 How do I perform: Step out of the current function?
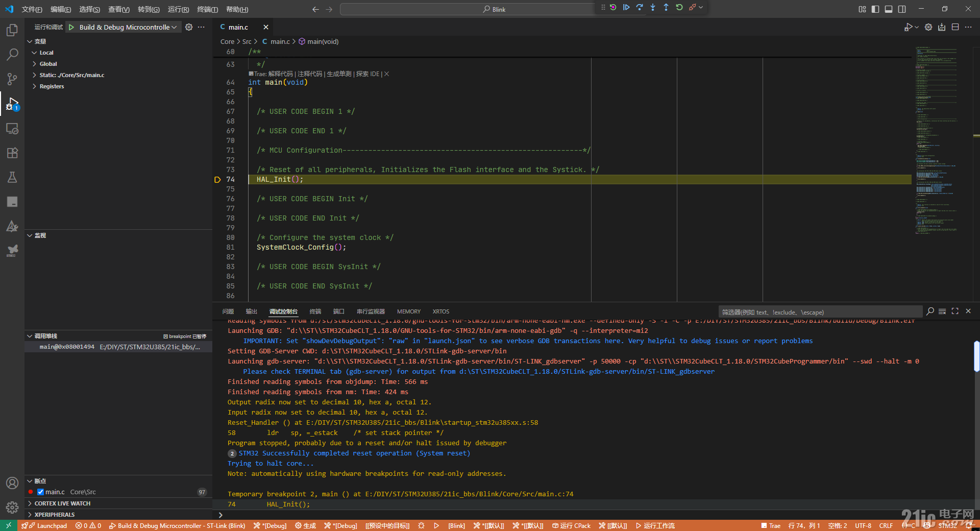tap(666, 7)
